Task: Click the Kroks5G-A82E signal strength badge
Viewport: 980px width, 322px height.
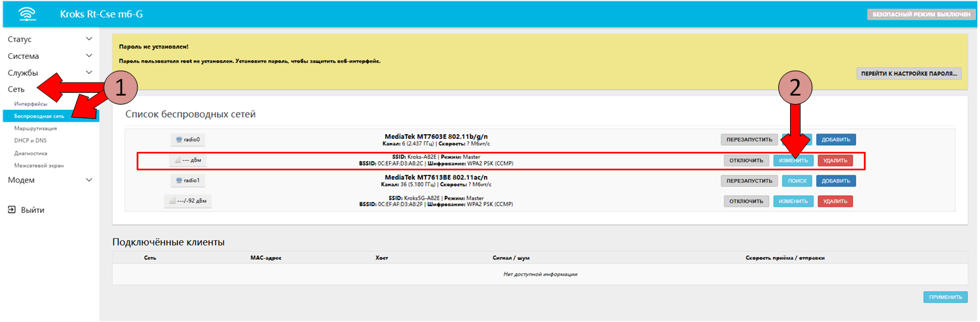Action: pos(187,201)
